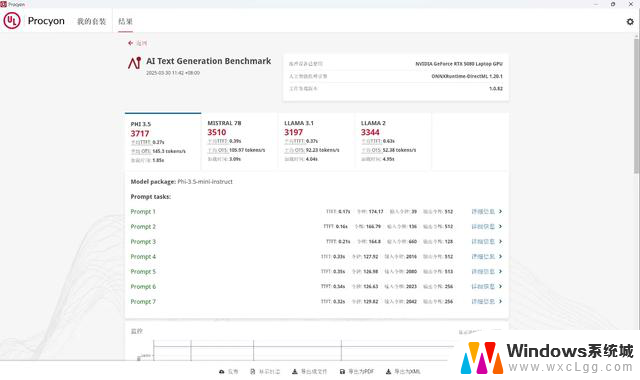Viewport: 640px width, 380px height.
Task: Click the UL Procyon logo
Action: click(x=12, y=20)
